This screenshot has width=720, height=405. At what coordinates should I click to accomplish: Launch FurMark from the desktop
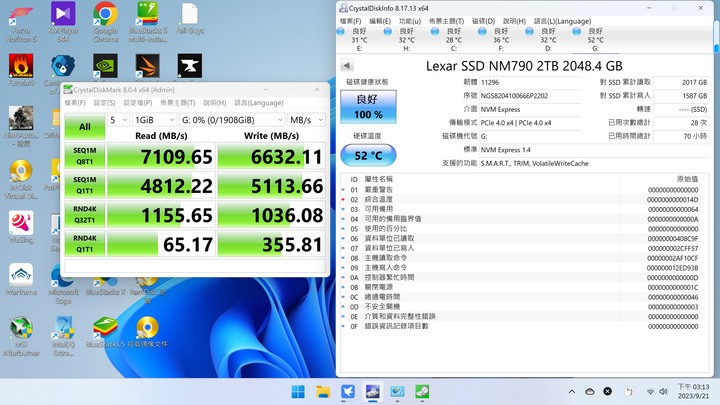coord(21,70)
